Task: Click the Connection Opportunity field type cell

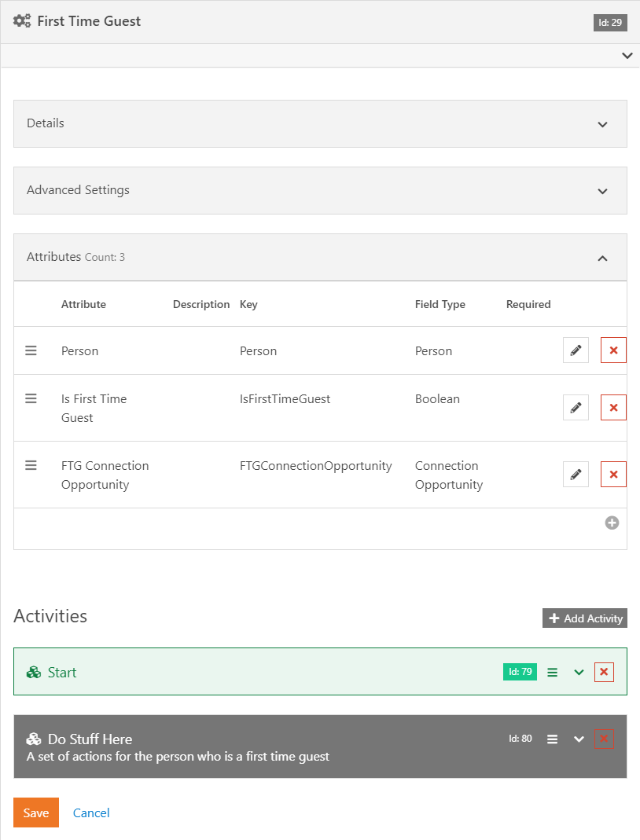Action: click(x=449, y=475)
